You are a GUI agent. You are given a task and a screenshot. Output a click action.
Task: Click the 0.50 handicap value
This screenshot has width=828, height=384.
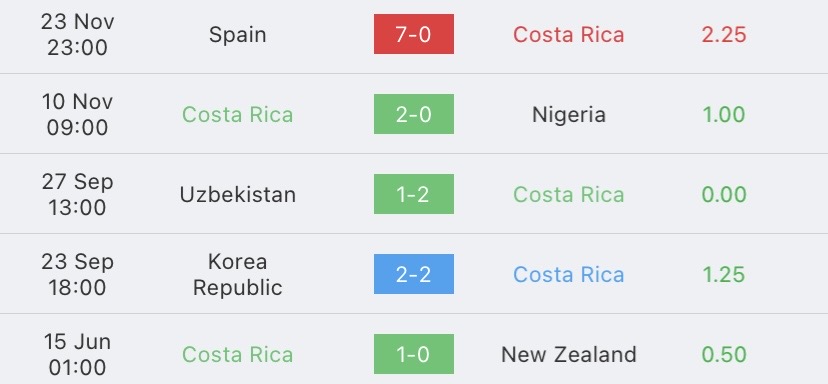point(723,354)
